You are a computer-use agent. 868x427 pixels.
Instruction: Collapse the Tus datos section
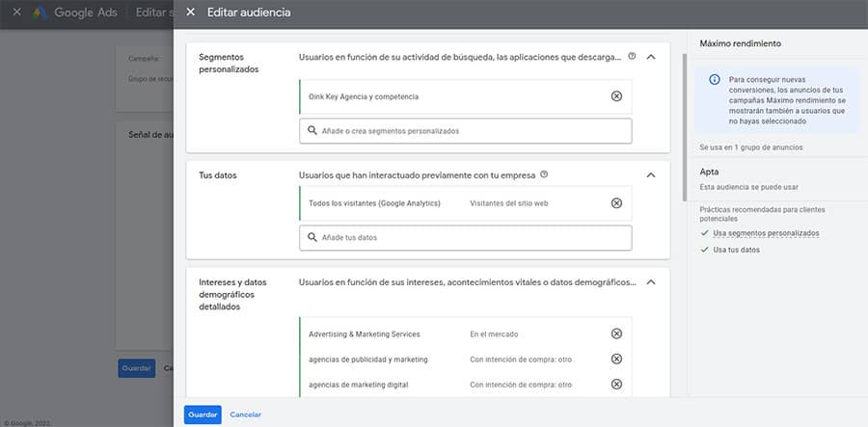coord(651,174)
